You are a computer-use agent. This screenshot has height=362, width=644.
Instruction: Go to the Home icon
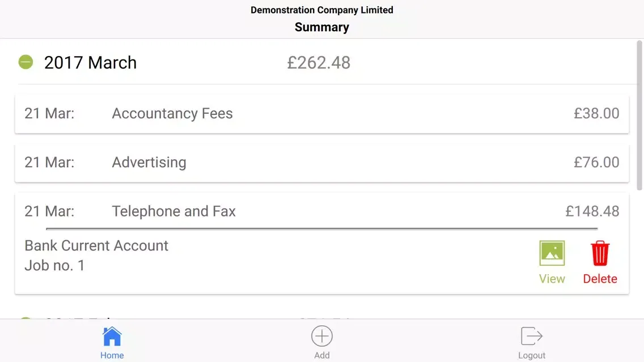pos(112,336)
